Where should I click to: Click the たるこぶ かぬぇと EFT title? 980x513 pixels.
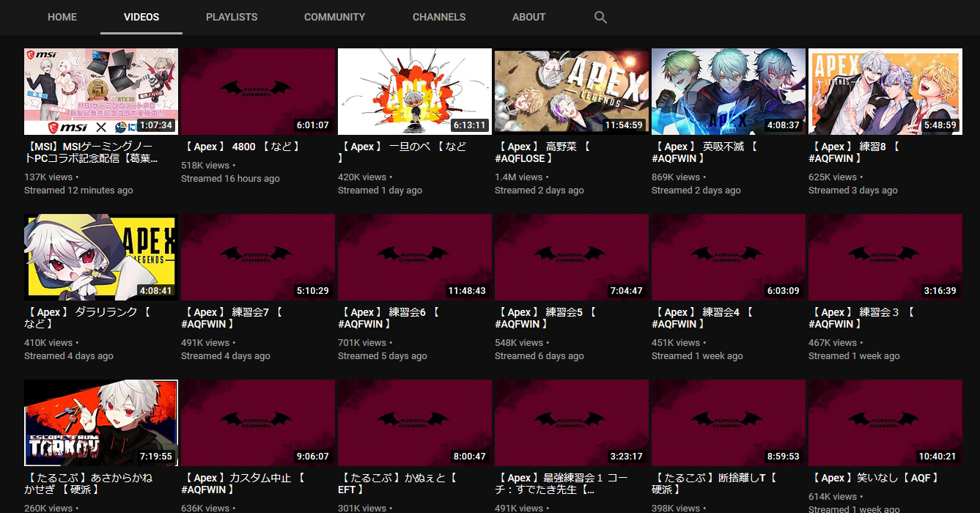tap(399, 484)
